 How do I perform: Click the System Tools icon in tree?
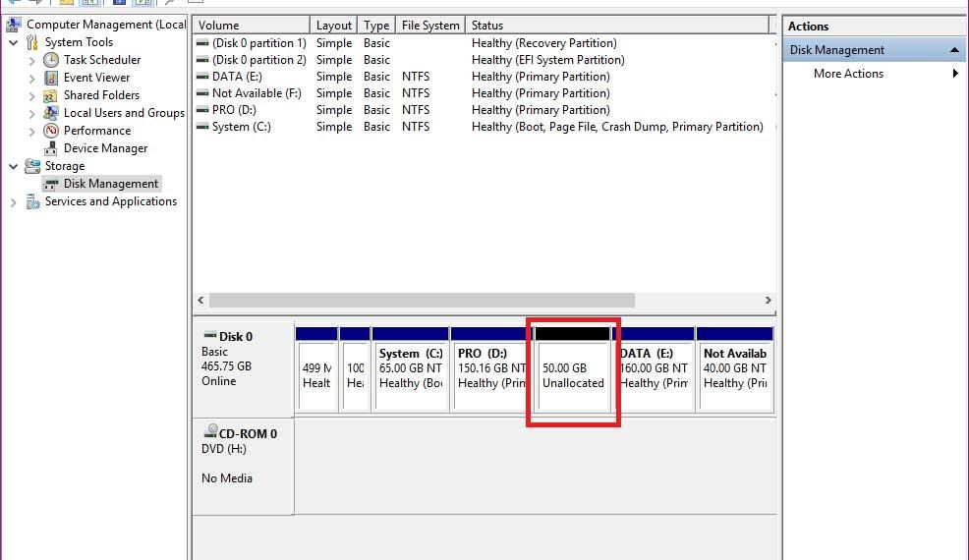(32, 42)
